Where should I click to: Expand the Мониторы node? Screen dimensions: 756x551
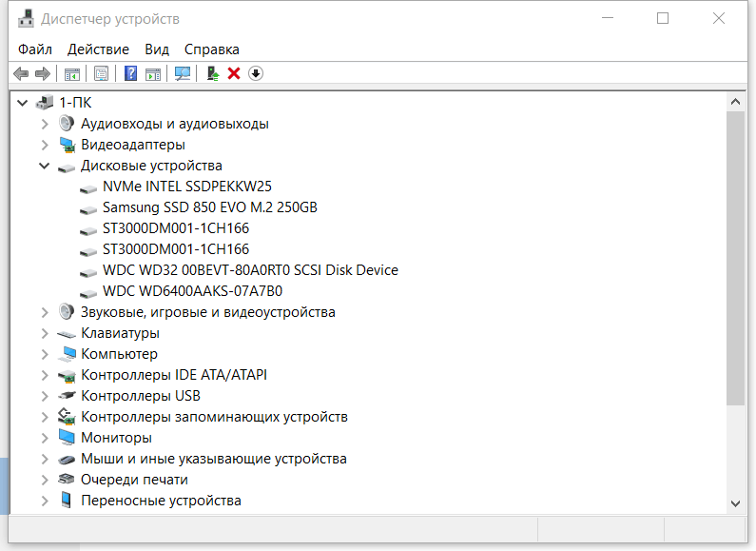point(45,438)
